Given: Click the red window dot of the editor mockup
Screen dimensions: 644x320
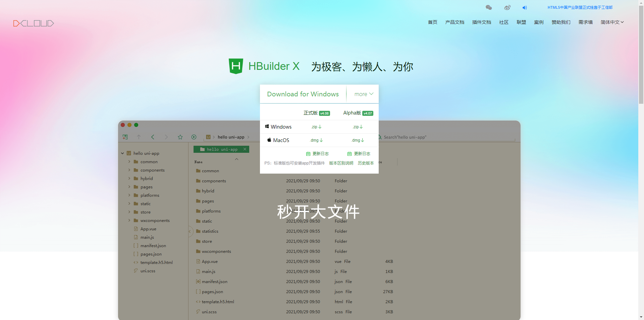Looking at the screenshot, I should click(x=123, y=125).
